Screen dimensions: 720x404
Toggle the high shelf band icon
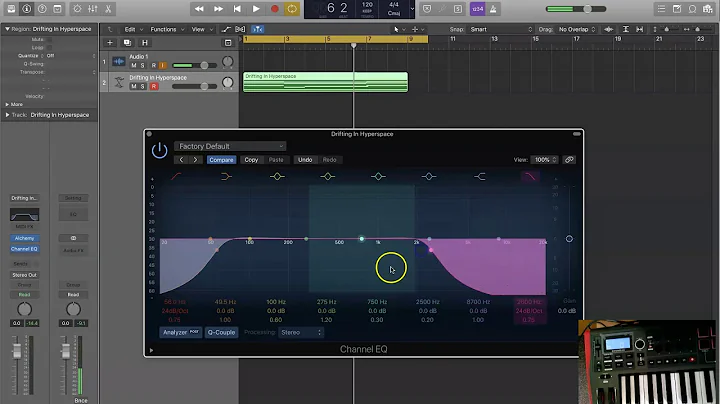(479, 176)
